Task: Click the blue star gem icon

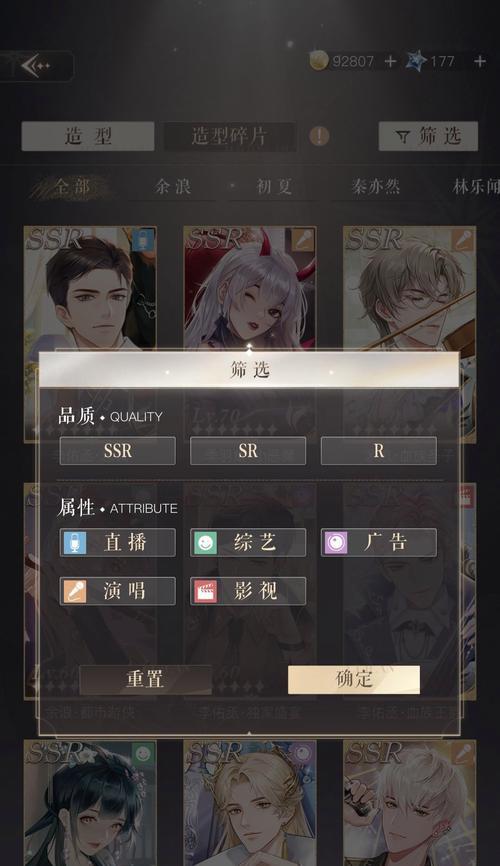Action: click(416, 61)
